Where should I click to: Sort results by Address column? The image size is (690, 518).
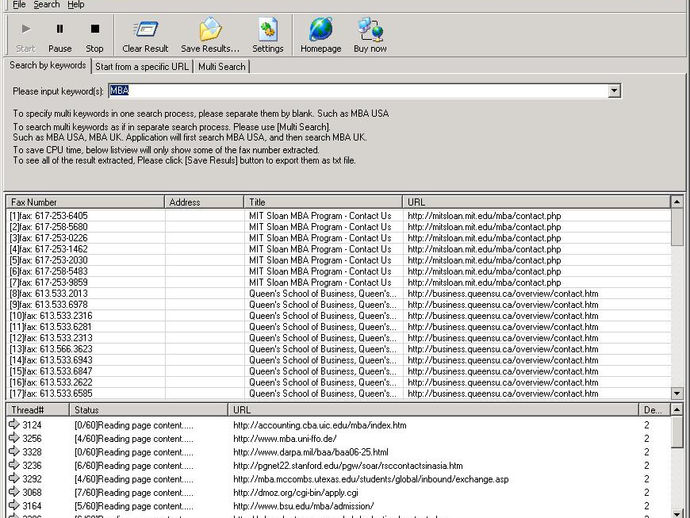(x=204, y=202)
